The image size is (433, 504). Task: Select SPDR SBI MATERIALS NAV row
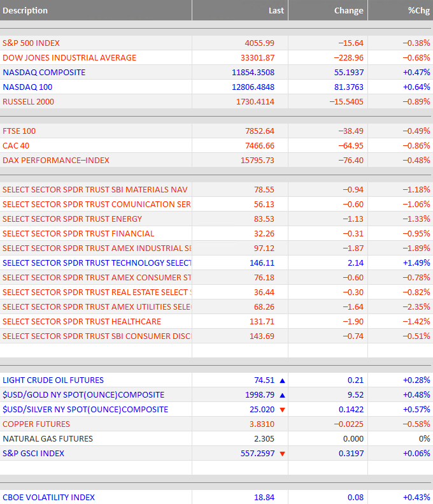[216, 190]
